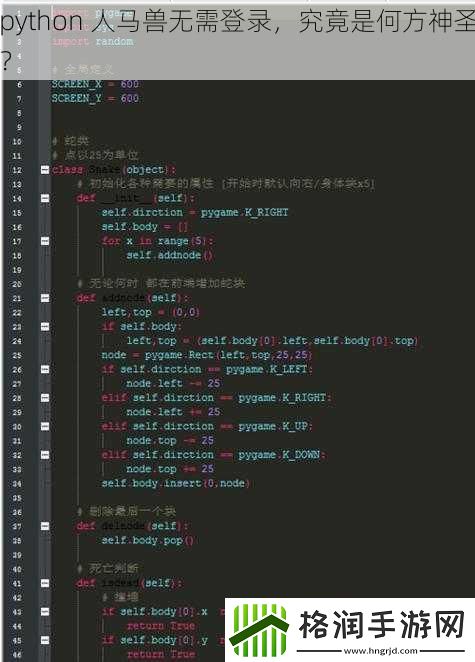Click 'return True' on line 46
This screenshot has width=475, height=662.
pyautogui.click(x=161, y=654)
